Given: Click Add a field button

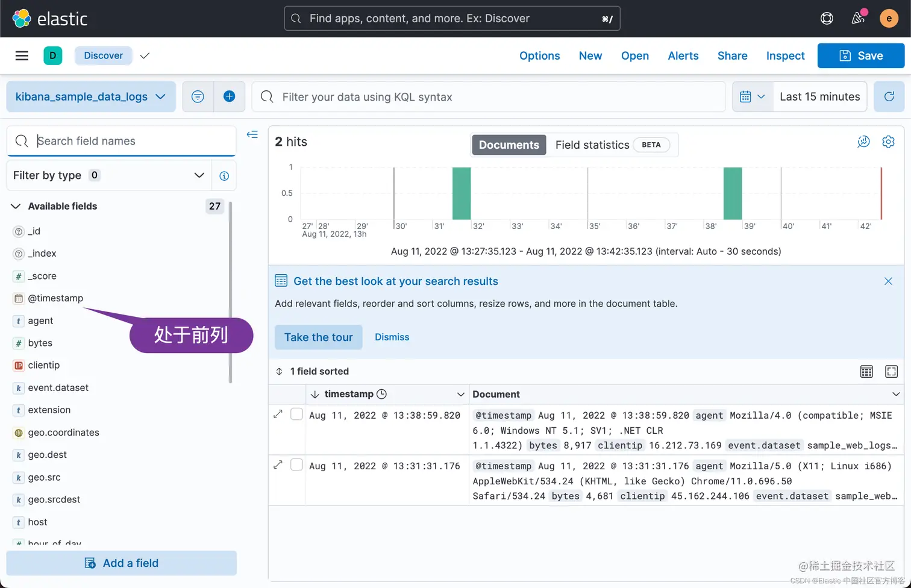Looking at the screenshot, I should [x=122, y=563].
